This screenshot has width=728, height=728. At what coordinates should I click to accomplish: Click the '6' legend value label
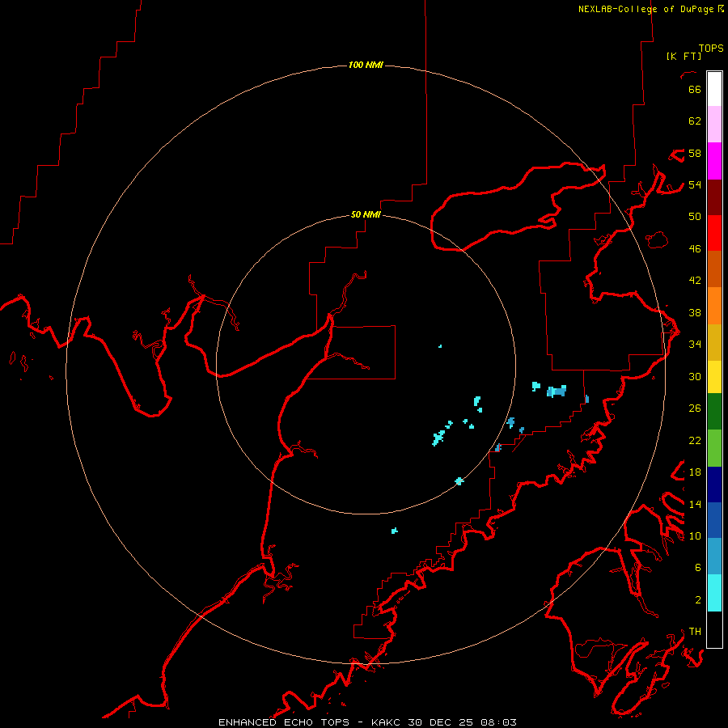698,568
